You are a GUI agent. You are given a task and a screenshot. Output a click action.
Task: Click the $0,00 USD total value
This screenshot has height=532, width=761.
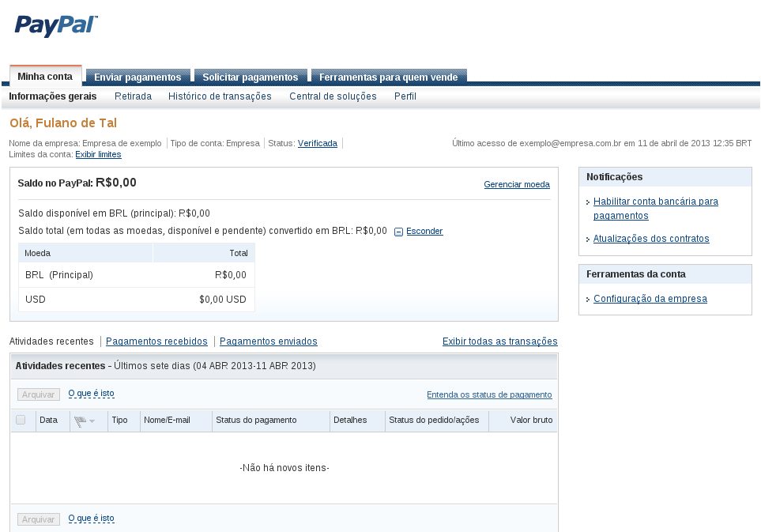[x=223, y=300]
